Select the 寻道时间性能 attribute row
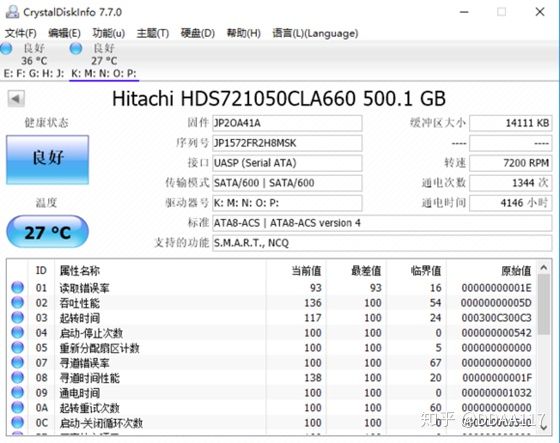Image resolution: width=560 pixels, height=443 pixels. [x=271, y=378]
